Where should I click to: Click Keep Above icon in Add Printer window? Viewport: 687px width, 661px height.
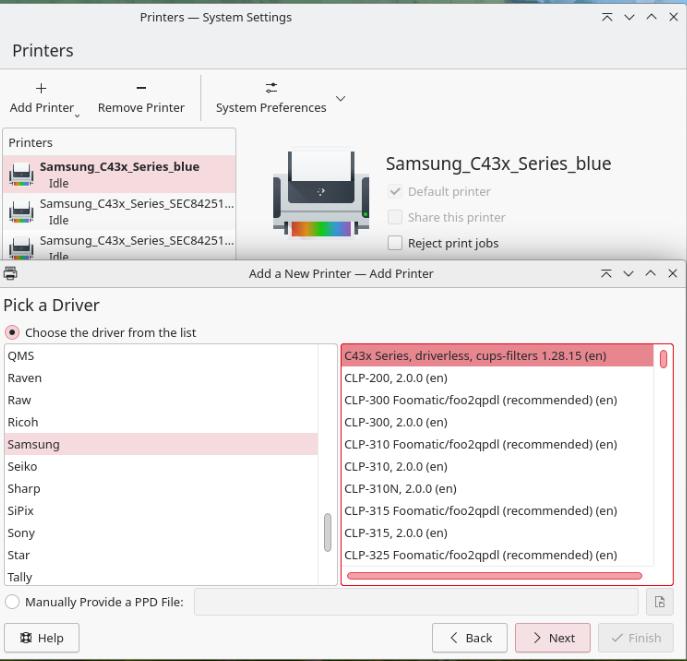click(606, 273)
